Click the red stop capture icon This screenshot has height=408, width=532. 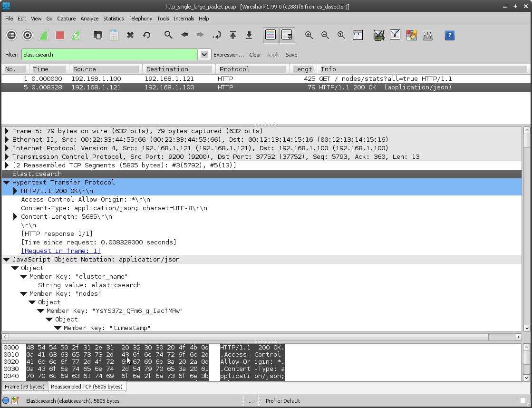60,35
